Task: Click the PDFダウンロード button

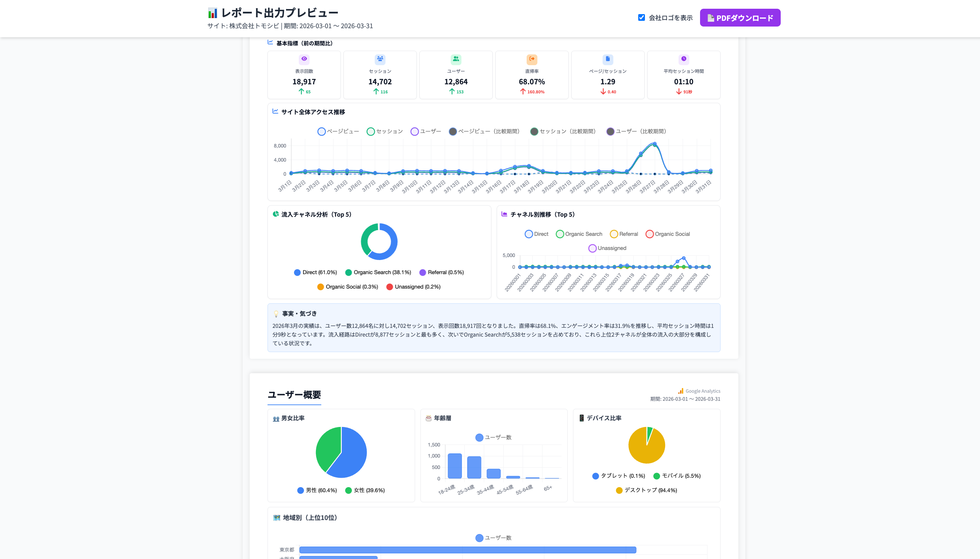Action: tap(740, 18)
